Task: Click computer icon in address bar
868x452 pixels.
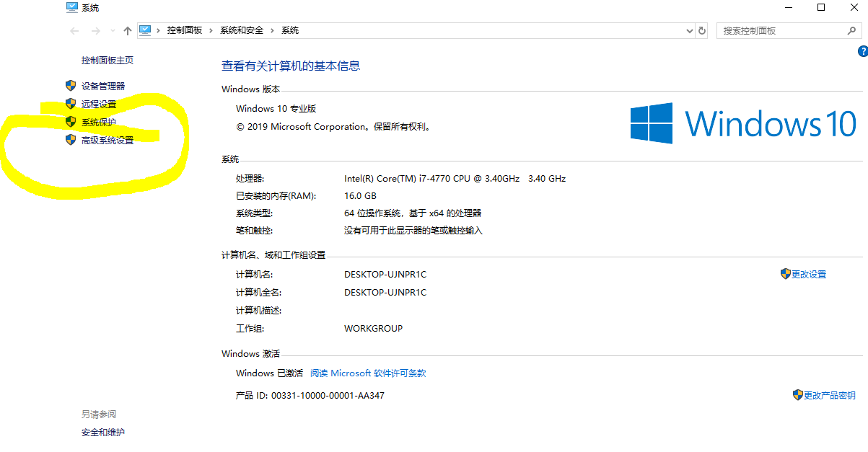Action: (x=145, y=30)
